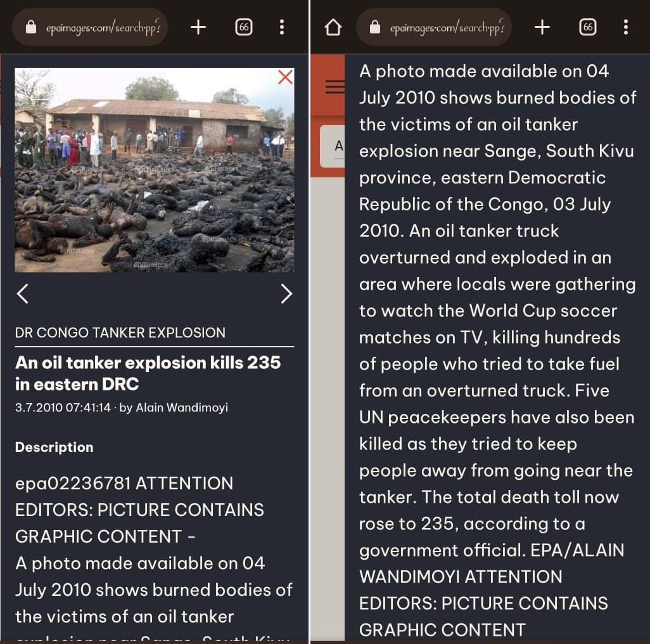
Task: Open a new tab in the right browser
Action: (542, 27)
